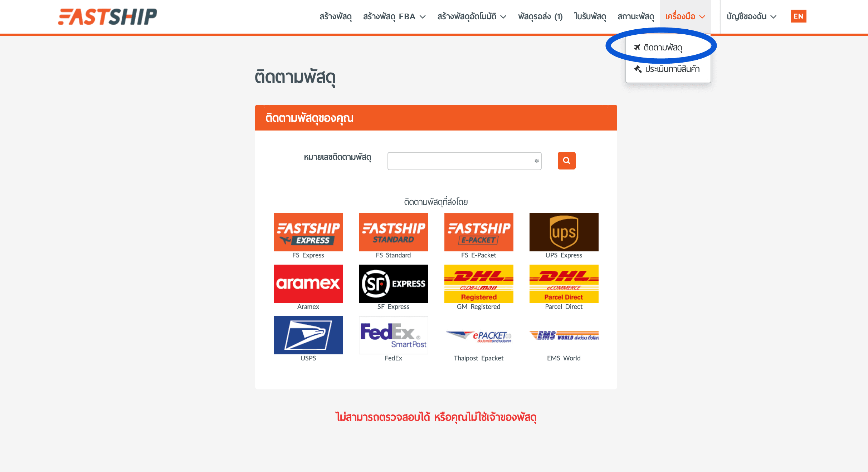Choose the Aramex carrier logo
This screenshot has width=868, height=472.
[308, 284]
